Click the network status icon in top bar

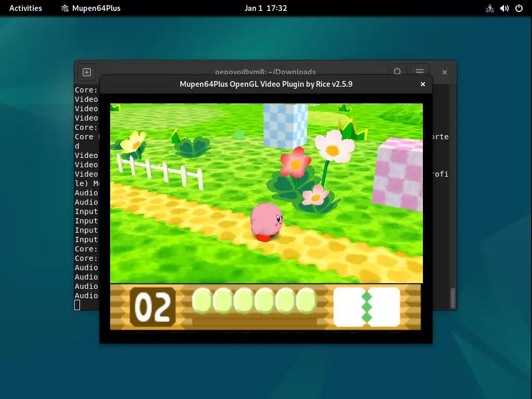coord(489,8)
